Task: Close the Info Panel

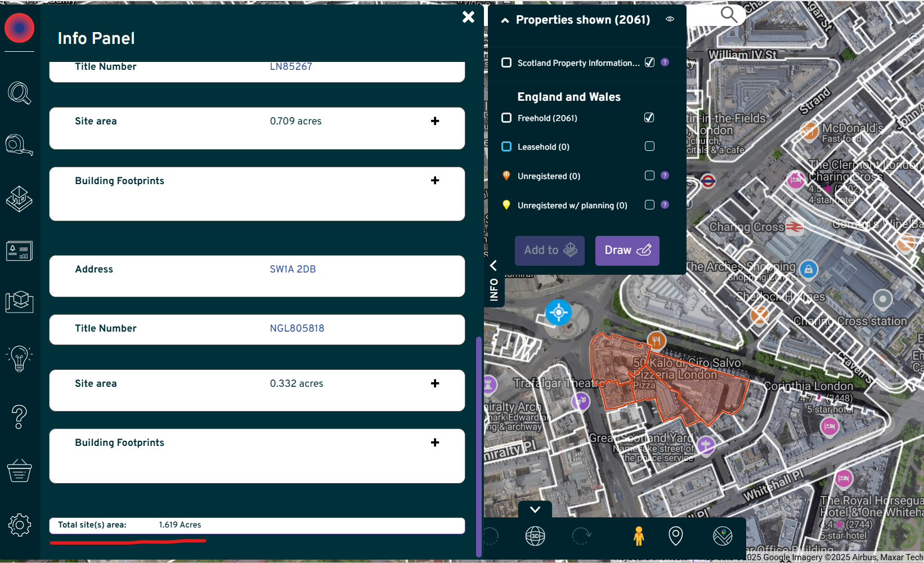Action: pos(468,17)
